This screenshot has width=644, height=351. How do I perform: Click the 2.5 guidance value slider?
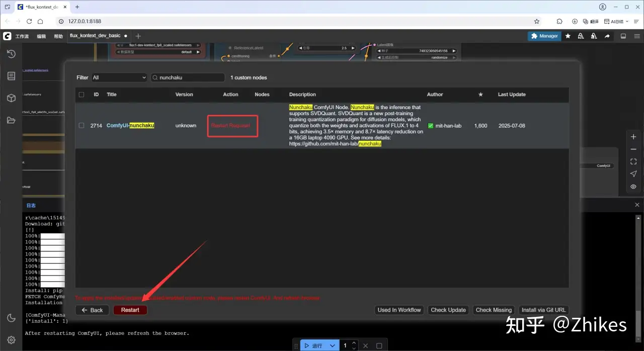point(327,48)
